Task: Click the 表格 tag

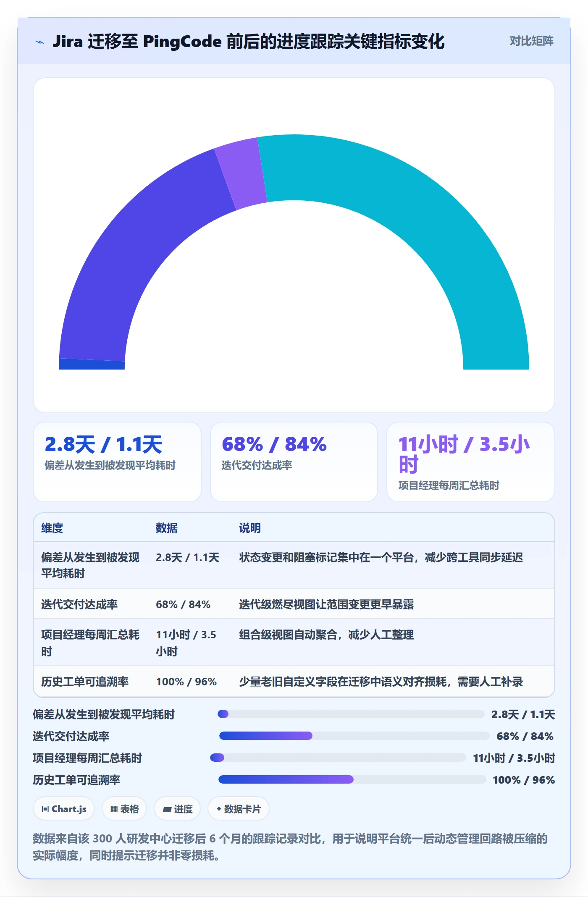Action: (x=124, y=809)
